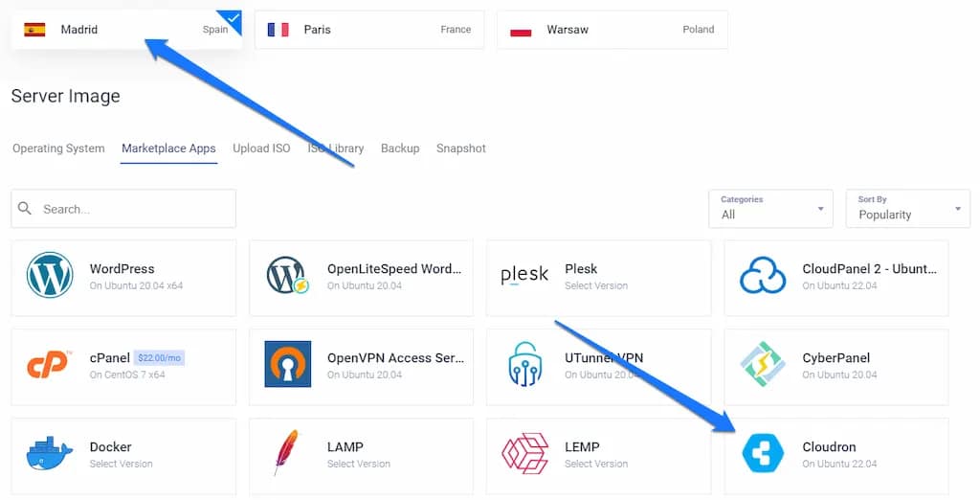
Task: Open the Upload ISO tab
Action: 261,148
